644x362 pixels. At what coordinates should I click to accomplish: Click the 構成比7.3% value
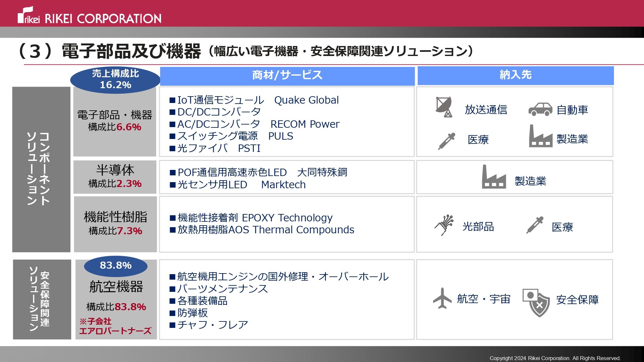pos(115,231)
